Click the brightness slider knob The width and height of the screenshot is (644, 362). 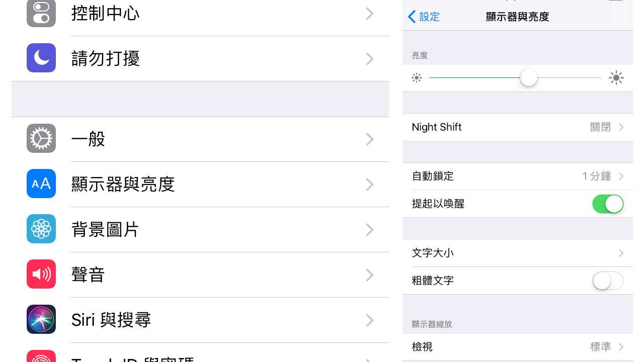tap(529, 78)
